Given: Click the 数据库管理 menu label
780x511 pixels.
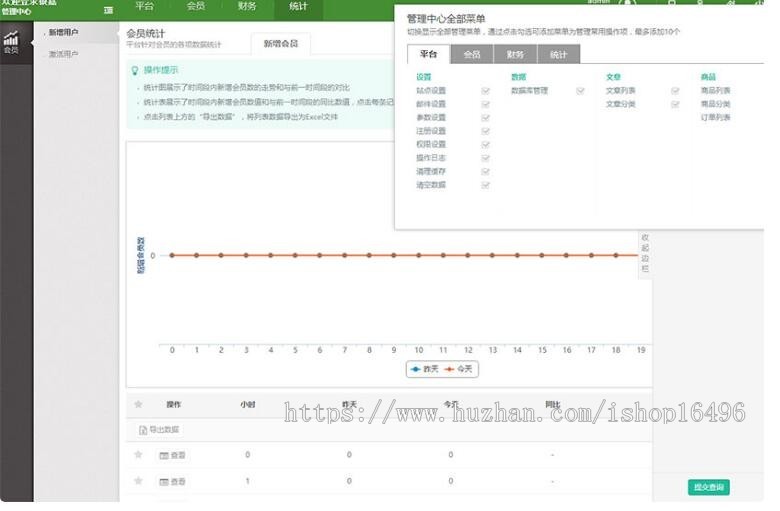Looking at the screenshot, I should (529, 91).
